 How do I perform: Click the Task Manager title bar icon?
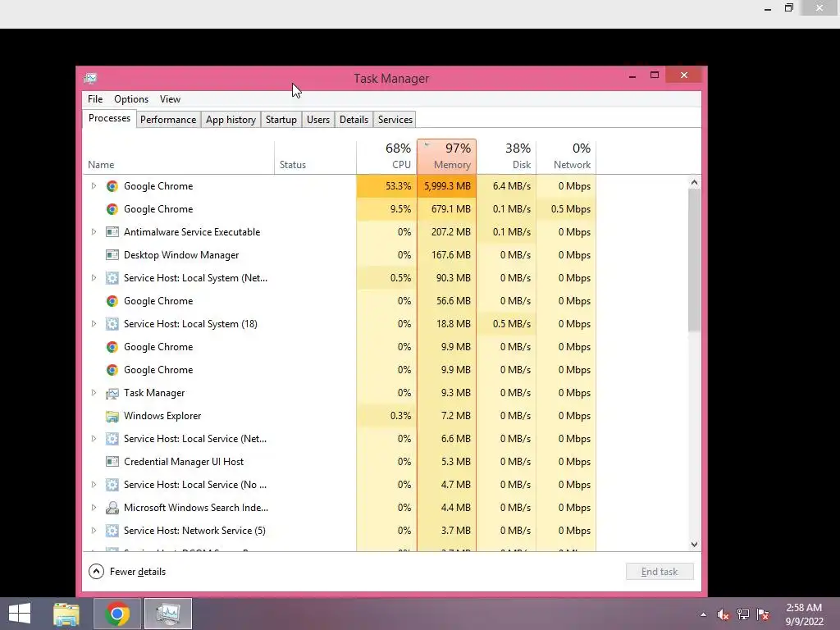[x=90, y=78]
